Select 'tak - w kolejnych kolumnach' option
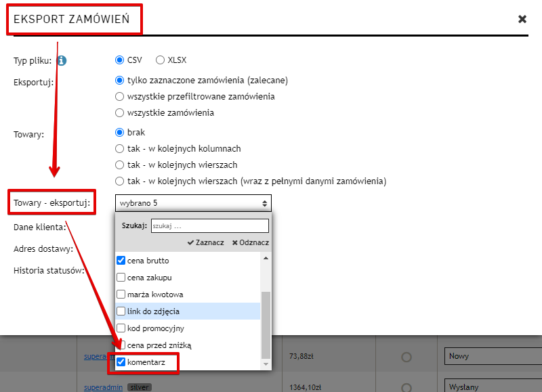Image resolution: width=542 pixels, height=392 pixels. coord(120,148)
